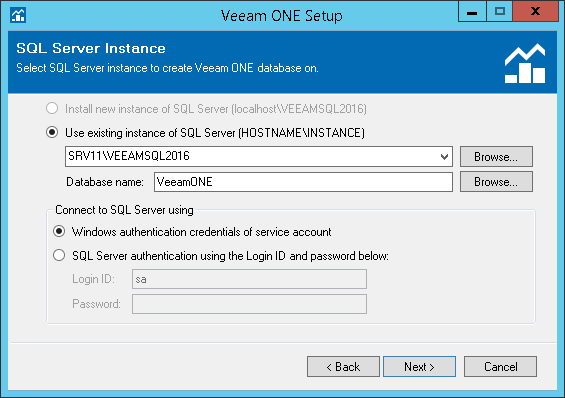Click the Login ID field
The image size is (565, 398).
(249, 279)
